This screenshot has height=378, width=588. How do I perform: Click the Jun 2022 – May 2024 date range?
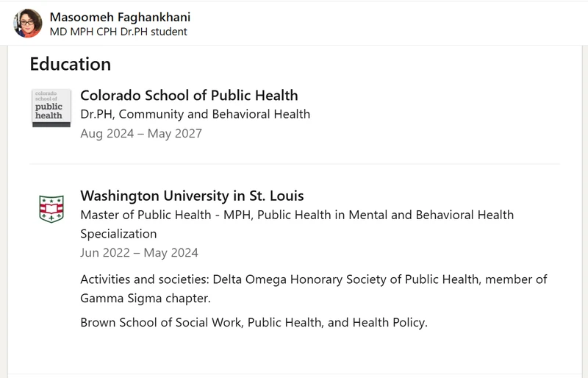pos(139,253)
